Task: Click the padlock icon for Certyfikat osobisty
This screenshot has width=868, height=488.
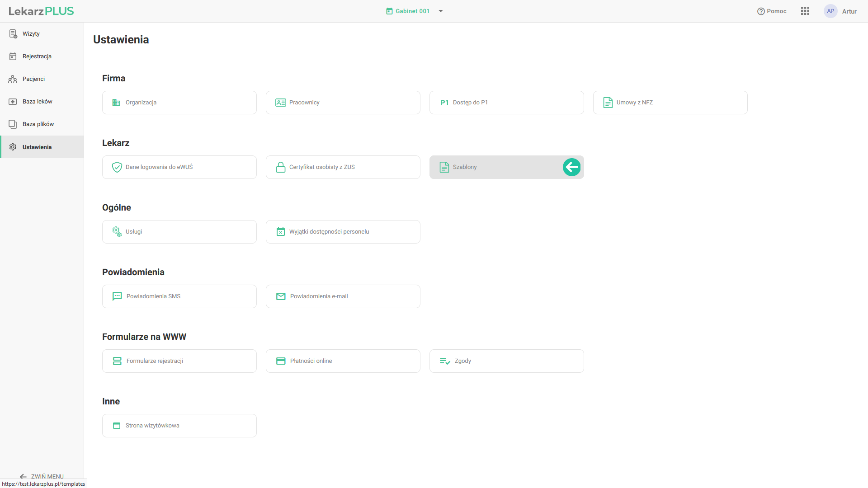Action: 280,167
